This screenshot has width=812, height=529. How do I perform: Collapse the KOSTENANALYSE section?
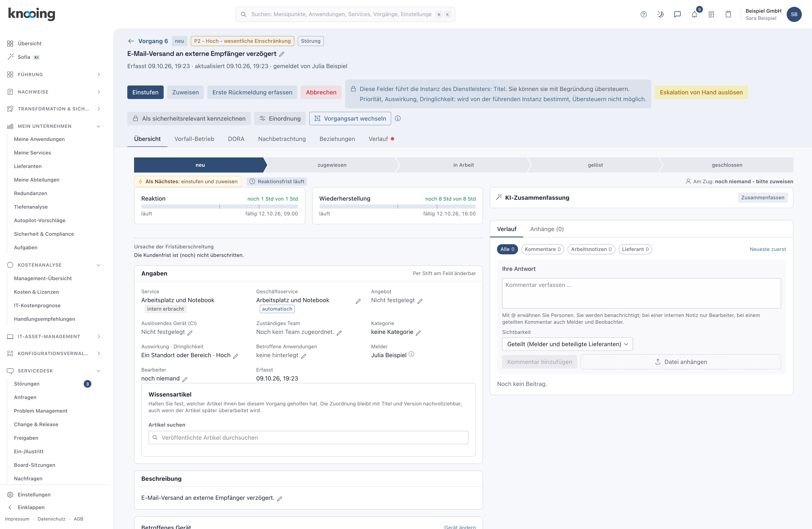tap(54, 265)
